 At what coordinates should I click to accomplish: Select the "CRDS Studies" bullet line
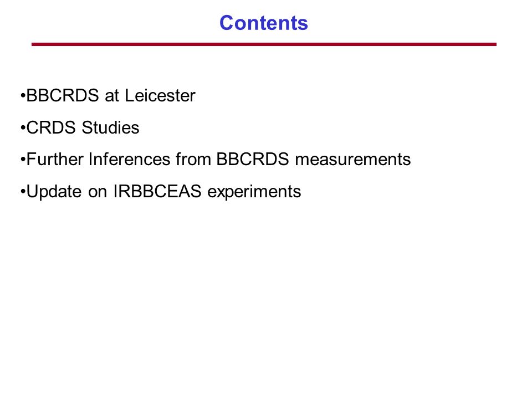pyautogui.click(x=80, y=127)
